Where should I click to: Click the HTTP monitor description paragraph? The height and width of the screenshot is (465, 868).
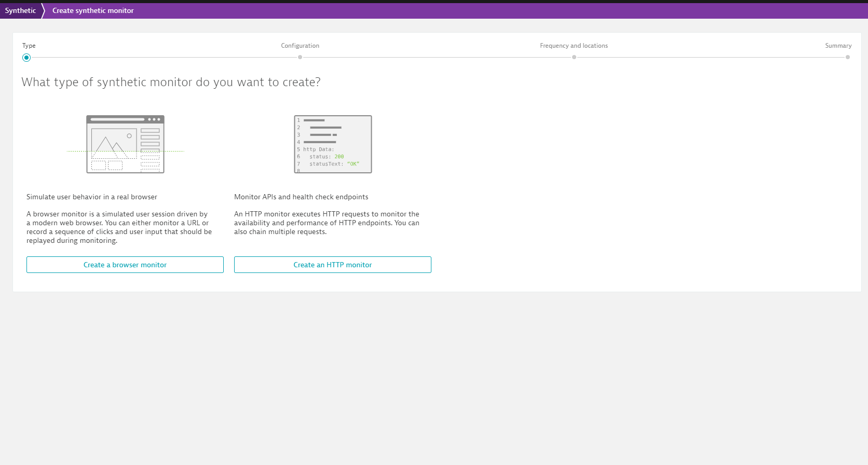pos(327,223)
